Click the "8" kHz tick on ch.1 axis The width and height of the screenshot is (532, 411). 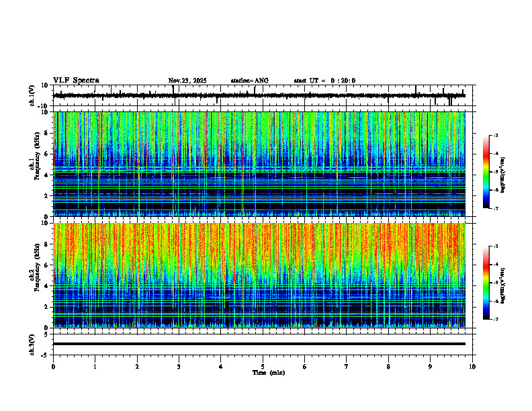pyautogui.click(x=47, y=133)
